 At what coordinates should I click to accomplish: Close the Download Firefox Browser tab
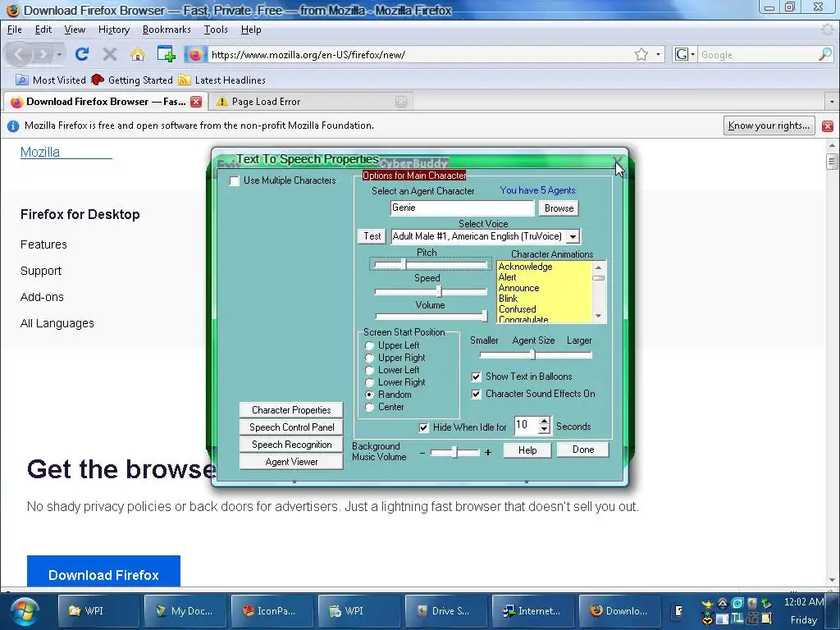(x=196, y=102)
